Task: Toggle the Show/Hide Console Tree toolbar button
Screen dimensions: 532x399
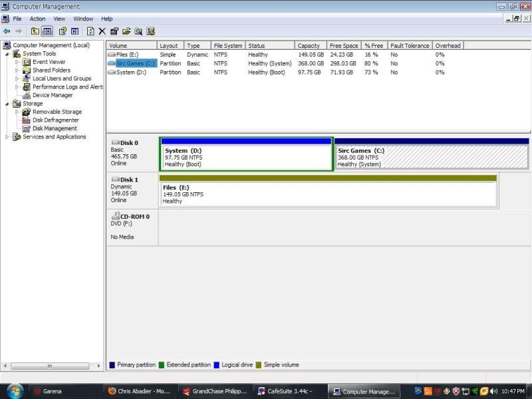Action: pyautogui.click(x=47, y=31)
